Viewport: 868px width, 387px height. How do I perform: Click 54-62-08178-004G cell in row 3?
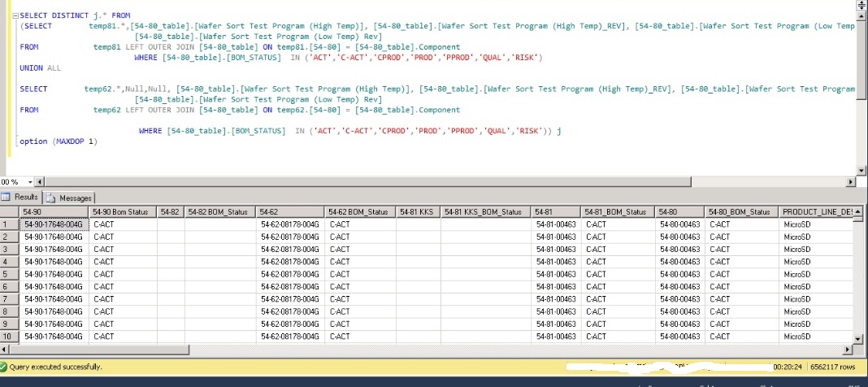[291, 249]
